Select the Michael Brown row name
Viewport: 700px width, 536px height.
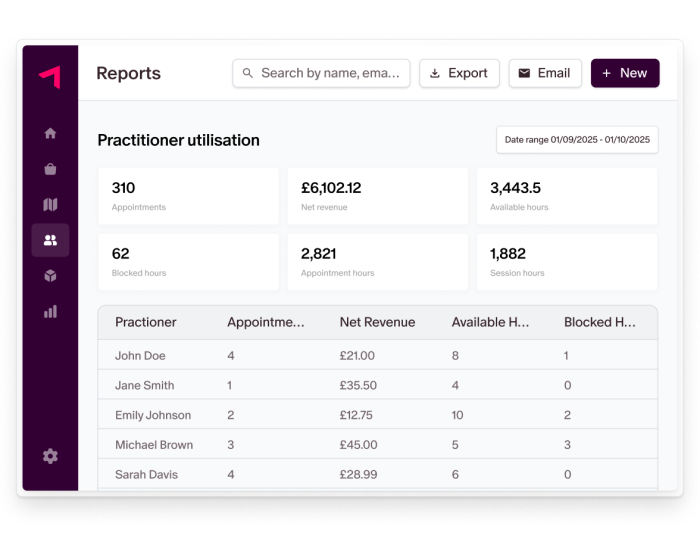point(154,445)
